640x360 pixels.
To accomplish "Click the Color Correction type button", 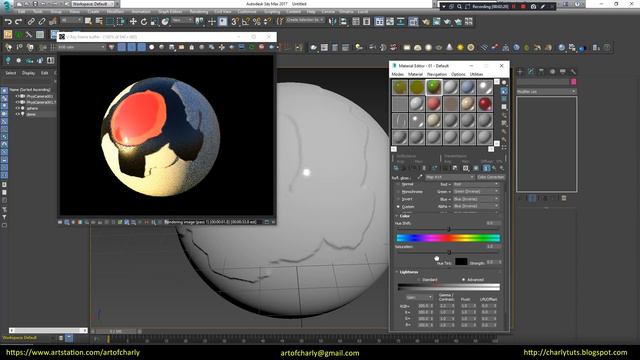I will 491,177.
